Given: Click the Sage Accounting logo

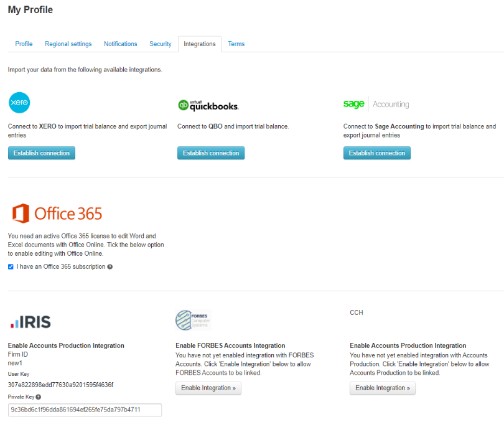Looking at the screenshot, I should 376,104.
